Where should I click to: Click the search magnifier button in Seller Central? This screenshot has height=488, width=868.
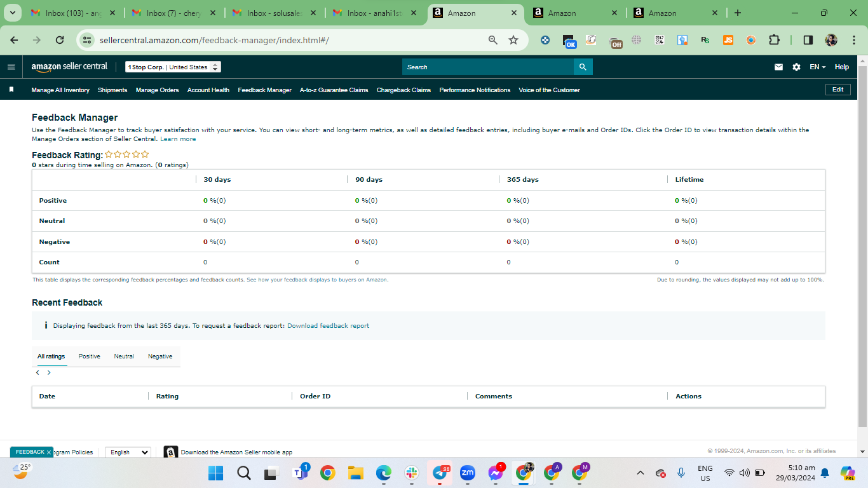[583, 67]
